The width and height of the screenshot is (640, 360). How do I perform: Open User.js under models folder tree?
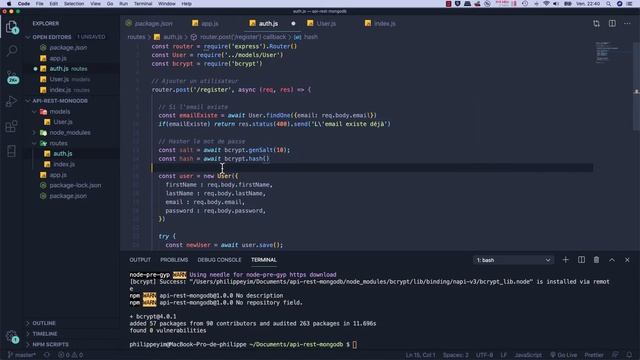tap(63, 122)
